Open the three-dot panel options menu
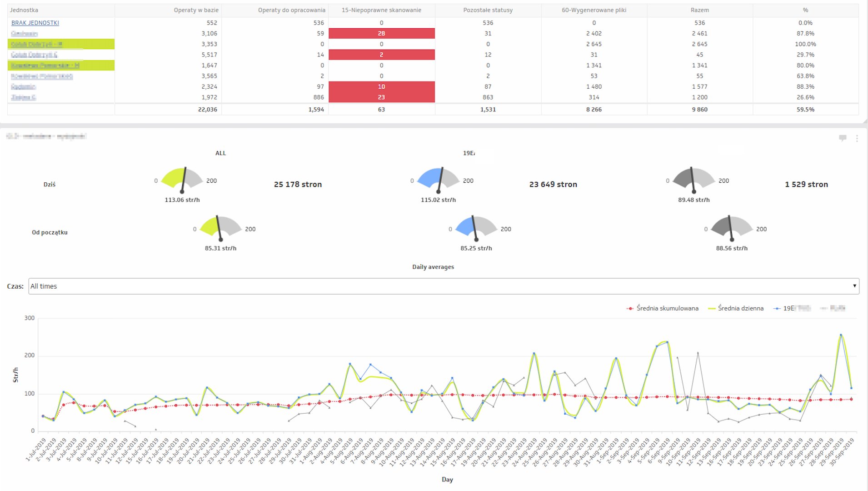This screenshot has width=868, height=491. (x=857, y=138)
